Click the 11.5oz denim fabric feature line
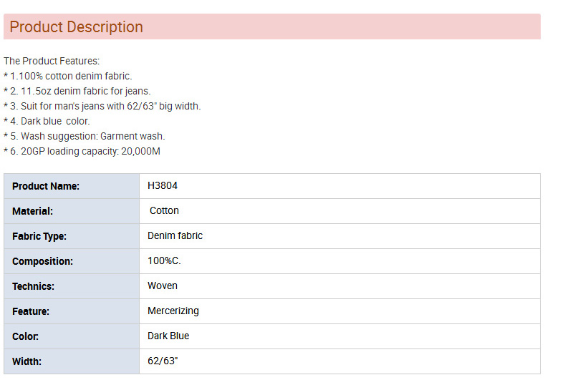 point(77,91)
